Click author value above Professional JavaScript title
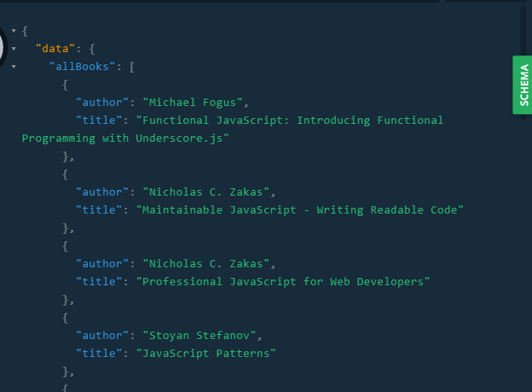532x392 pixels. pyautogui.click(x=209, y=264)
